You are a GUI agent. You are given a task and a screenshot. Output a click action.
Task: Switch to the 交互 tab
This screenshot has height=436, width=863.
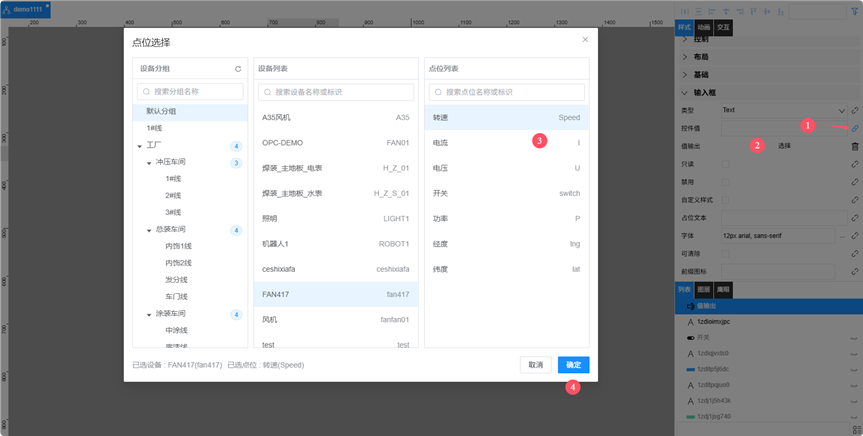click(724, 27)
